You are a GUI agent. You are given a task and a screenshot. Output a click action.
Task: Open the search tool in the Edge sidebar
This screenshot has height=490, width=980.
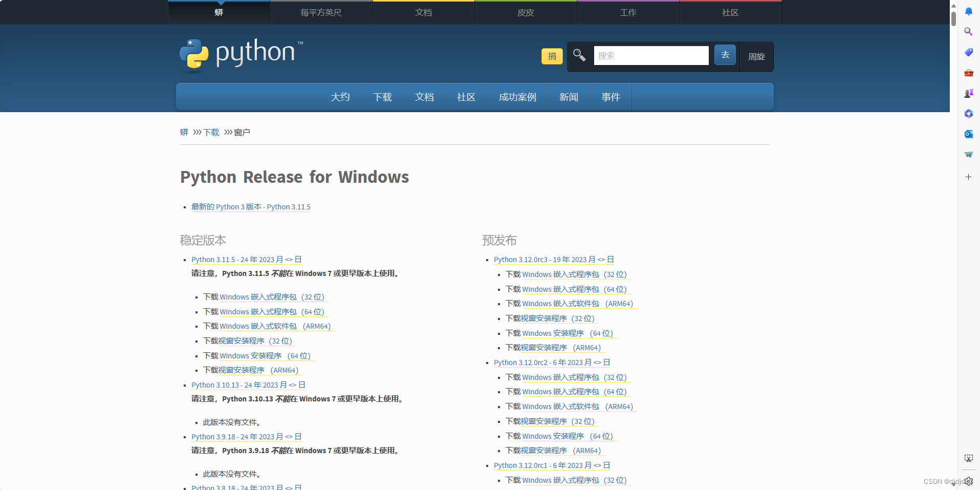point(968,31)
